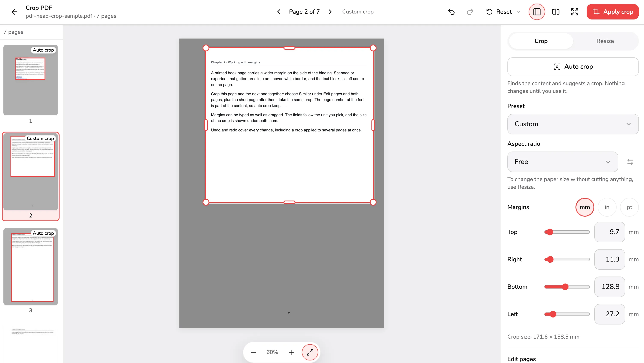The image size is (644, 363).
Task: Click the Left margin value field
Action: pos(610,314)
